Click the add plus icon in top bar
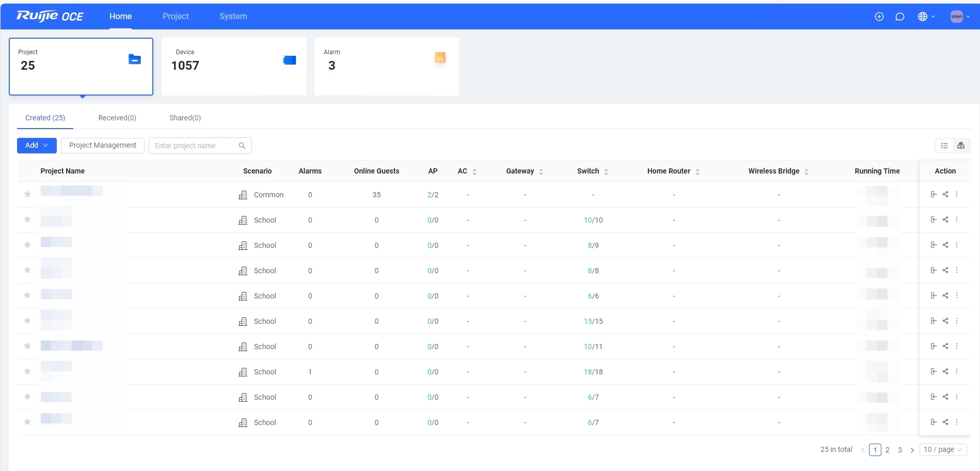Viewport: 980px width, 471px height. click(879, 17)
